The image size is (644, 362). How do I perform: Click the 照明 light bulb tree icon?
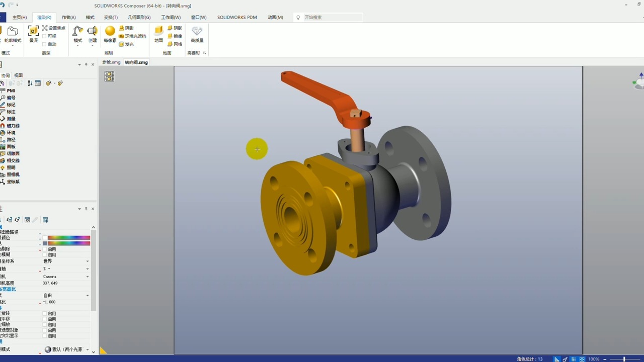click(x=3, y=167)
